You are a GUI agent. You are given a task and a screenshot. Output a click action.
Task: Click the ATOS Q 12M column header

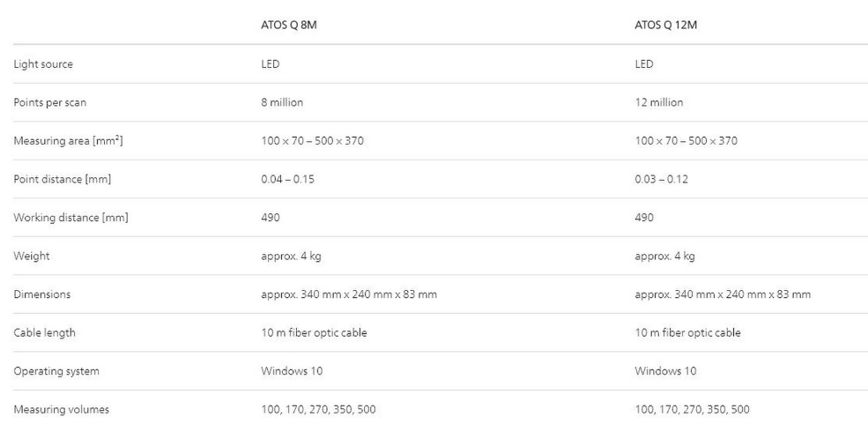[664, 25]
